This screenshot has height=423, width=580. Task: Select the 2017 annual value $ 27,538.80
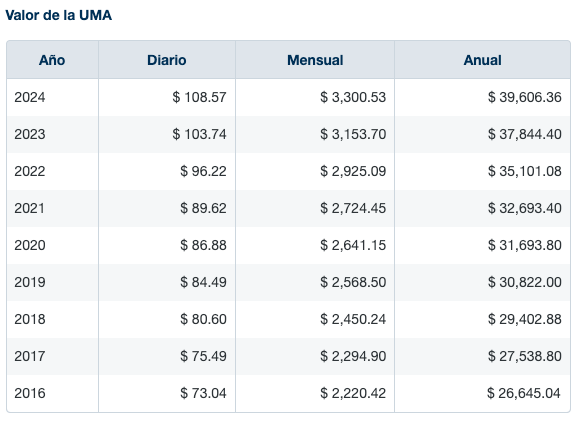click(525, 356)
